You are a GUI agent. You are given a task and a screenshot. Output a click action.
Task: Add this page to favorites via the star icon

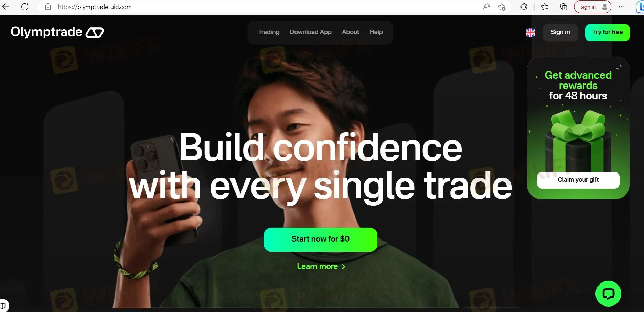(502, 7)
